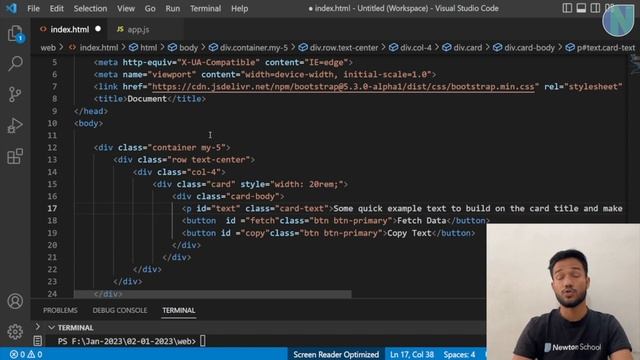The height and width of the screenshot is (360, 640).
Task: Click the div.row.text-center breadcrumb
Action: pyautogui.click(x=344, y=48)
